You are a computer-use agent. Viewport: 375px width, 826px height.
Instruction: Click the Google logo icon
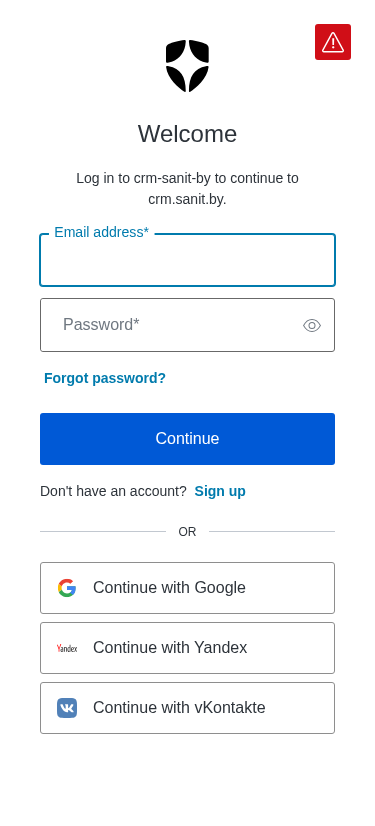coord(67,588)
